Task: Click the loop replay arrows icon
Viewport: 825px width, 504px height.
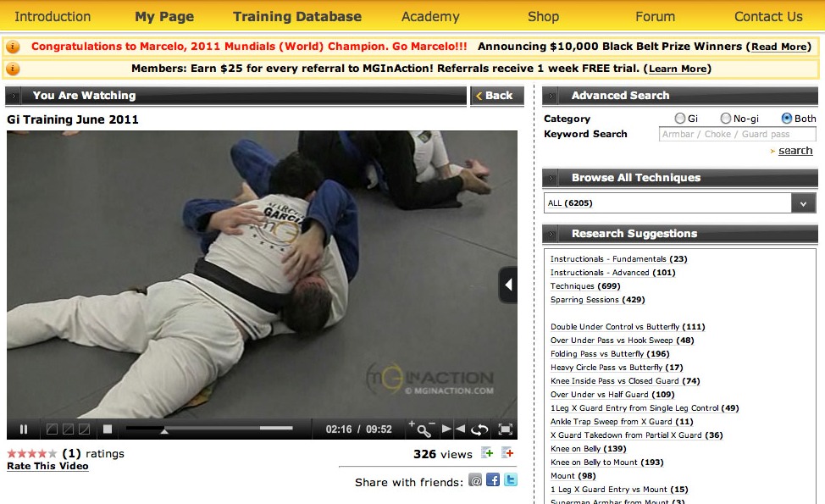Action: 479,429
